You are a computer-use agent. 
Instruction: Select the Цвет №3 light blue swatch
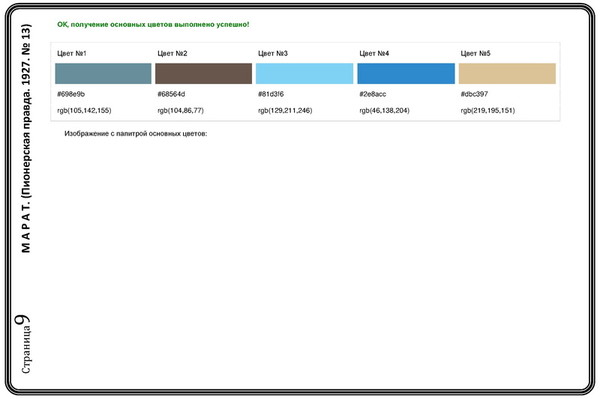tap(305, 73)
